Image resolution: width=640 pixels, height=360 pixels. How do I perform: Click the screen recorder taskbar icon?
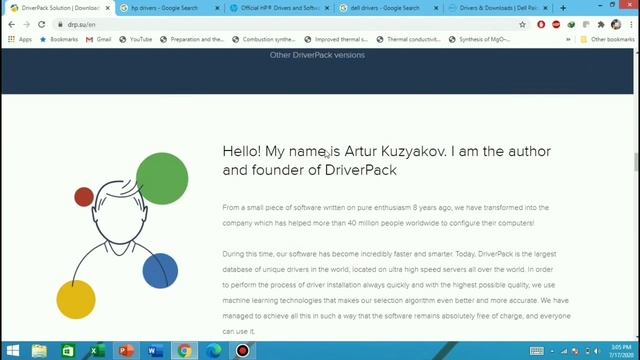[x=242, y=351]
